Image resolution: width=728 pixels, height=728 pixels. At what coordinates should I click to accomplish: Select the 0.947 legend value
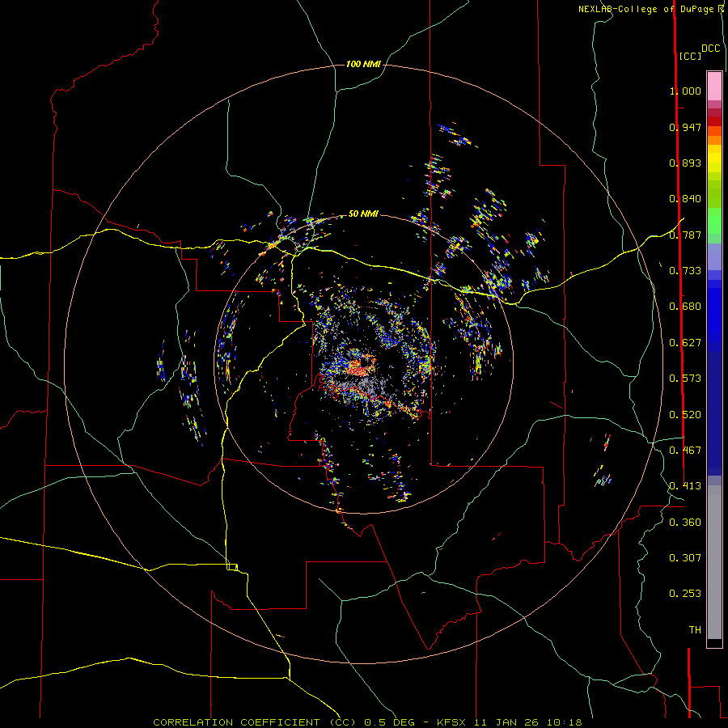pyautogui.click(x=685, y=127)
